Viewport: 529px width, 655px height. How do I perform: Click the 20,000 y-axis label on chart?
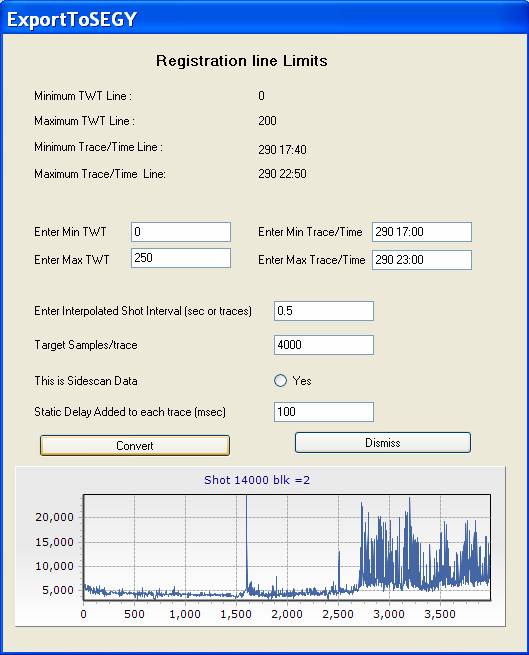click(x=55, y=517)
